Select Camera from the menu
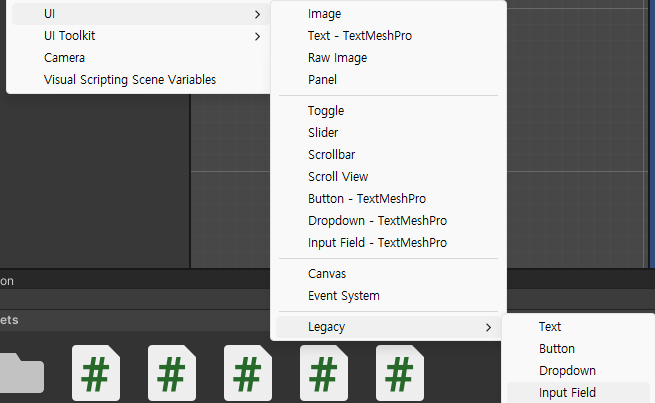The width and height of the screenshot is (655, 403). pyautogui.click(x=141, y=58)
